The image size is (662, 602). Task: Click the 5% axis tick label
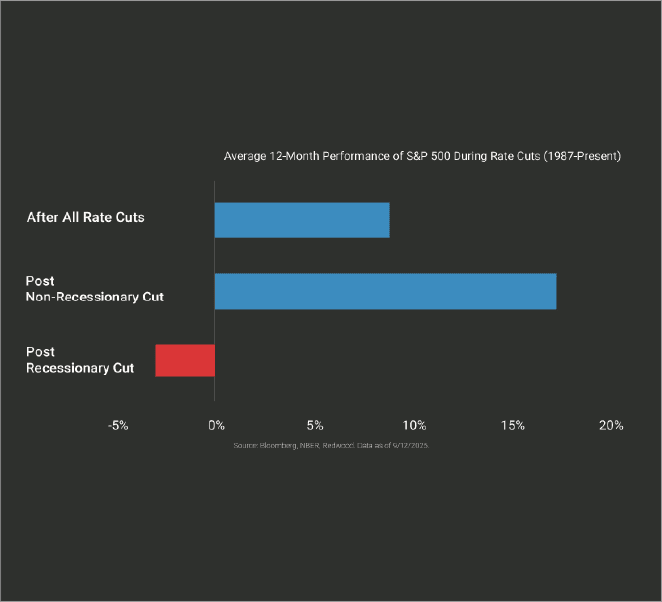pos(314,425)
